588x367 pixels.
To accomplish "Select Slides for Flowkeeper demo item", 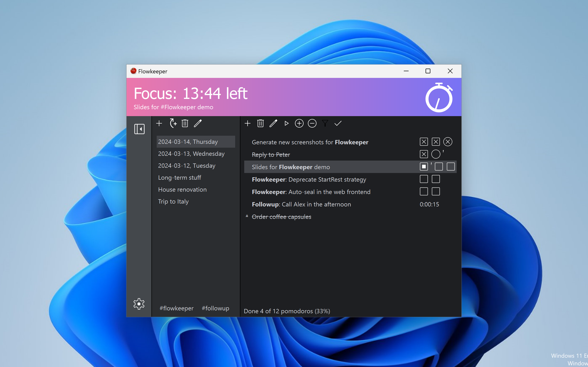I will click(x=350, y=167).
